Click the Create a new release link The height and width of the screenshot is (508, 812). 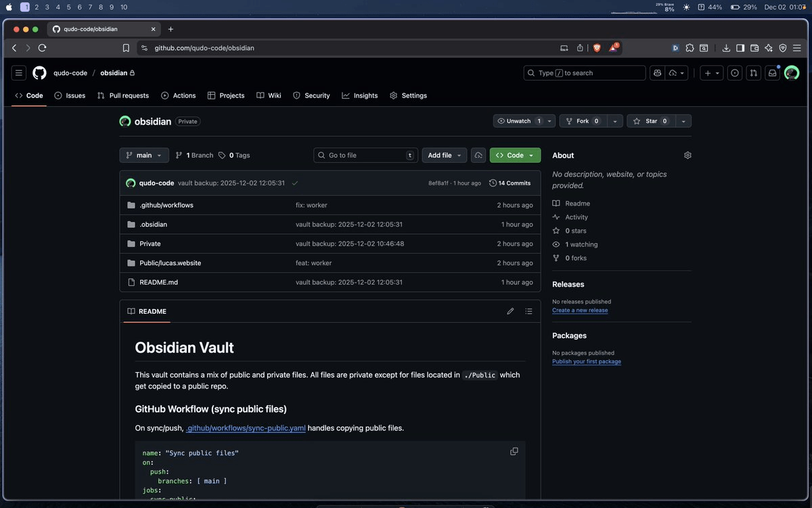point(580,310)
